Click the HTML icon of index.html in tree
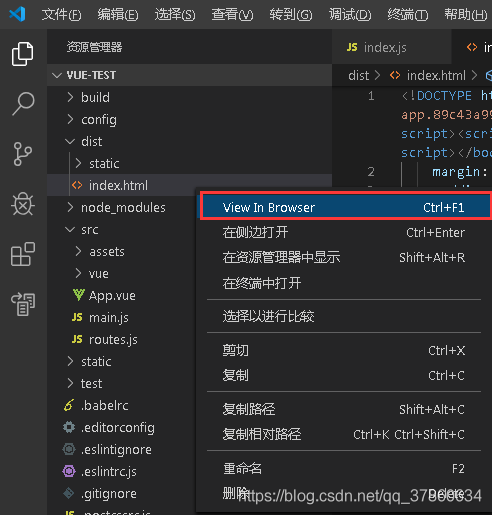 [x=77, y=185]
